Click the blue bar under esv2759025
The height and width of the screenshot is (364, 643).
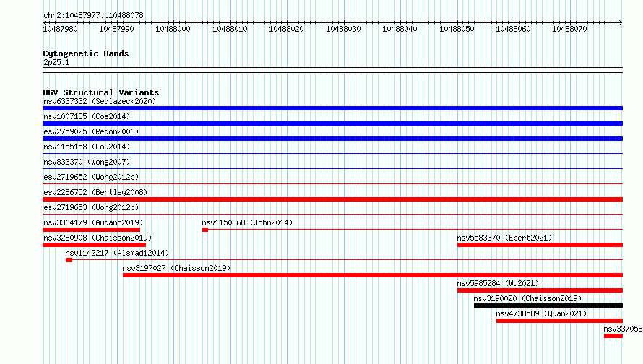[332, 139]
